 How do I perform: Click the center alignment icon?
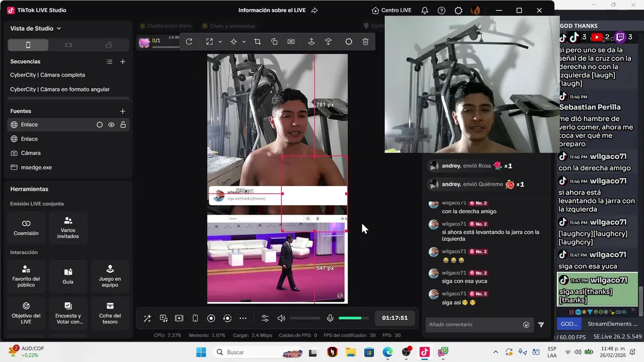pos(233,42)
